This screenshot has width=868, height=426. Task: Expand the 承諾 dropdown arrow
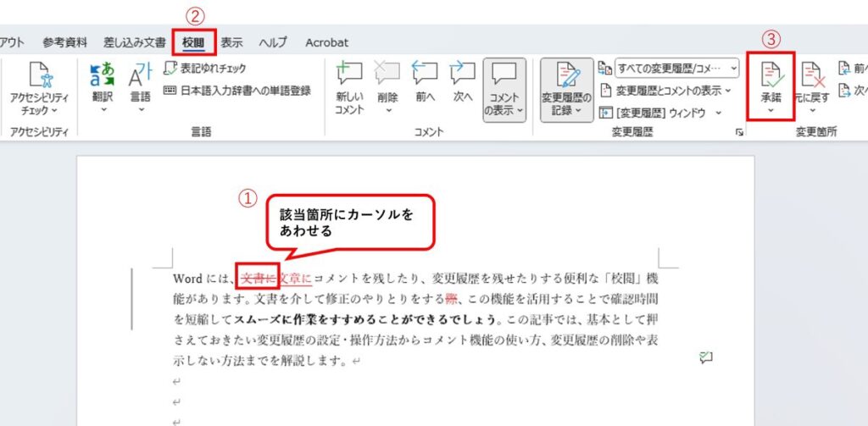pyautogui.click(x=771, y=111)
